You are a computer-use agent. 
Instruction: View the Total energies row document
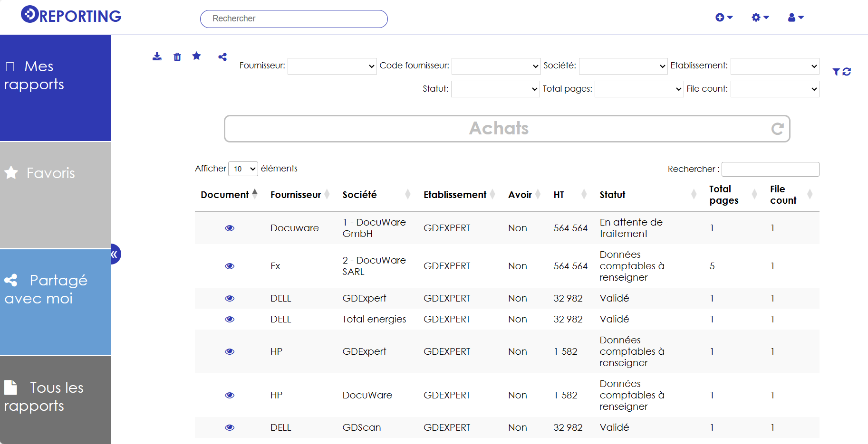point(230,320)
